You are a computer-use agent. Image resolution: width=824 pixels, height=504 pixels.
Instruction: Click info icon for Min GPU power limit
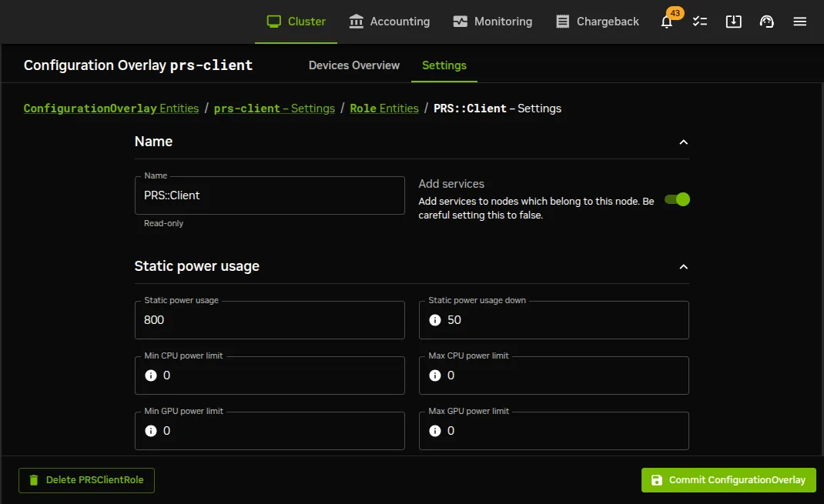pyautogui.click(x=151, y=431)
